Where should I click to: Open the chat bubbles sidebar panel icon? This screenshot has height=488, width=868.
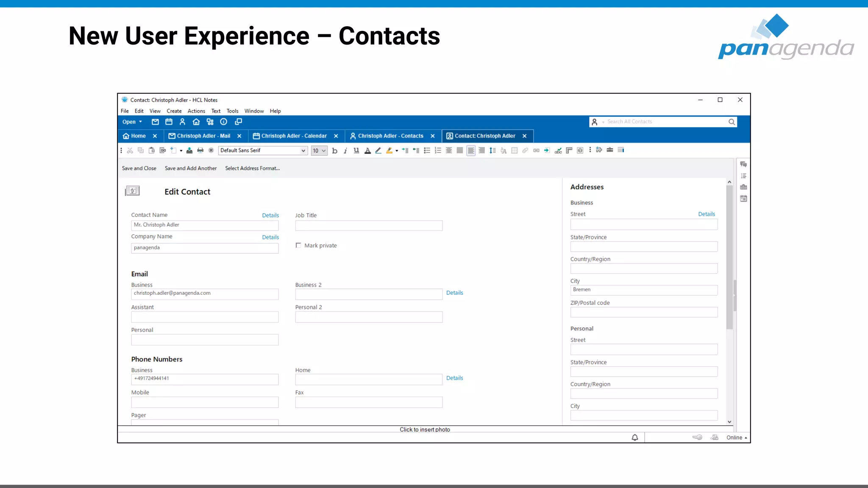pyautogui.click(x=743, y=164)
